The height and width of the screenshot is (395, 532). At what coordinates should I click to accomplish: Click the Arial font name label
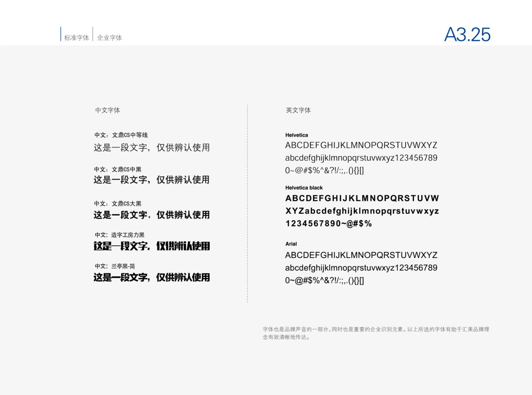(291, 244)
